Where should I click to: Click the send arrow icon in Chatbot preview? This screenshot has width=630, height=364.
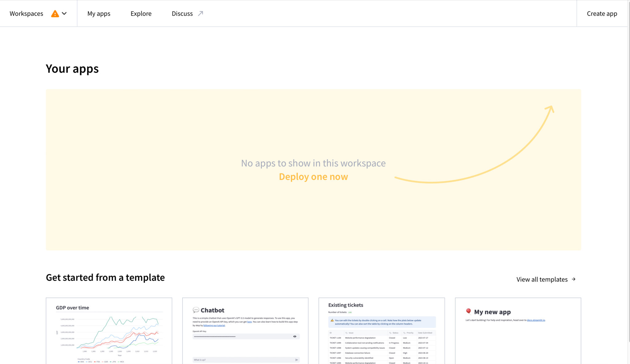coord(297,360)
